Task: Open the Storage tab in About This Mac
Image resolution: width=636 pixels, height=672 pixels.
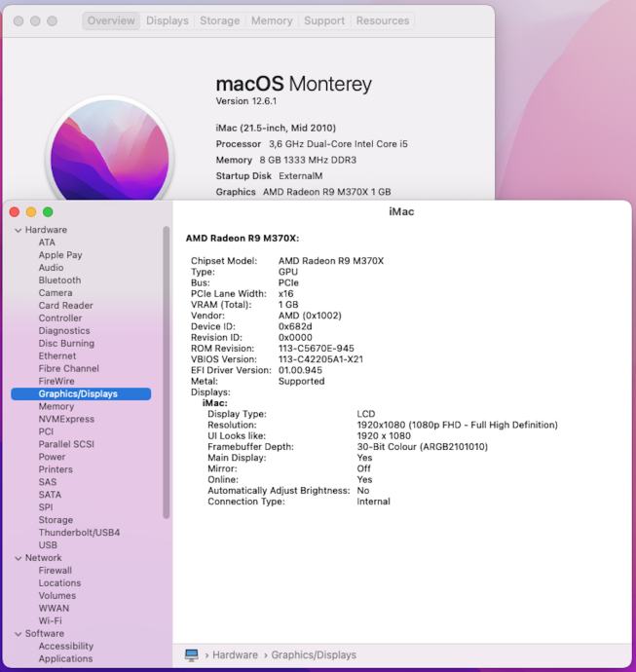Action: coord(219,20)
